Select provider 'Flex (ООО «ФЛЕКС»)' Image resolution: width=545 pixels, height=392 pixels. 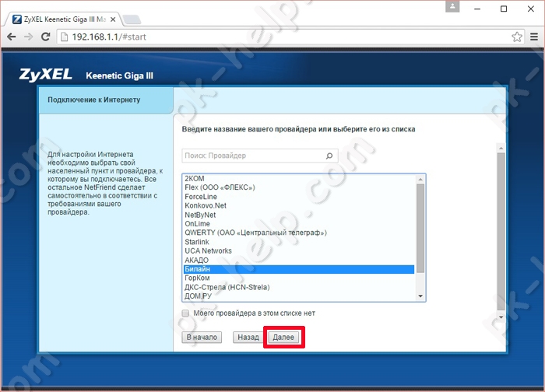(299, 187)
